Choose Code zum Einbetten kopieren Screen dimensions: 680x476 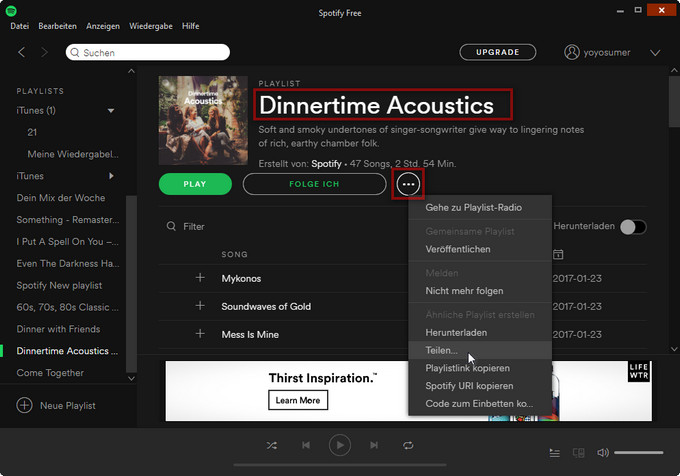[x=480, y=404]
